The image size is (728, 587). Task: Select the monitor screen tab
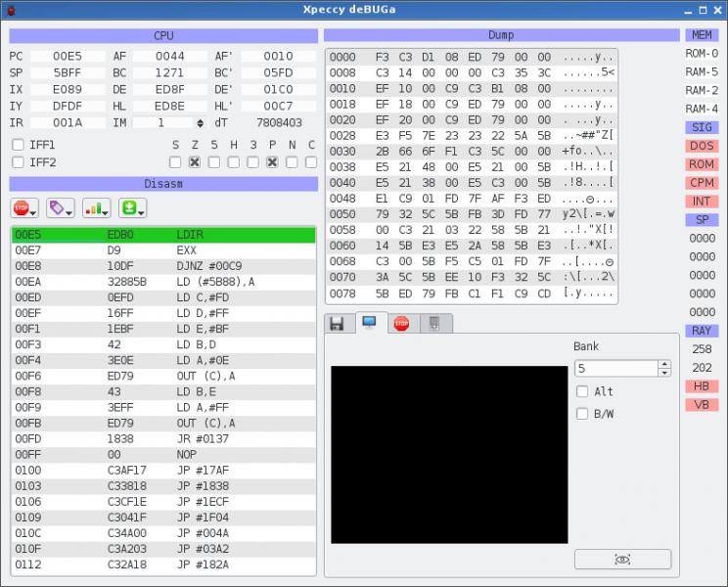(x=370, y=323)
